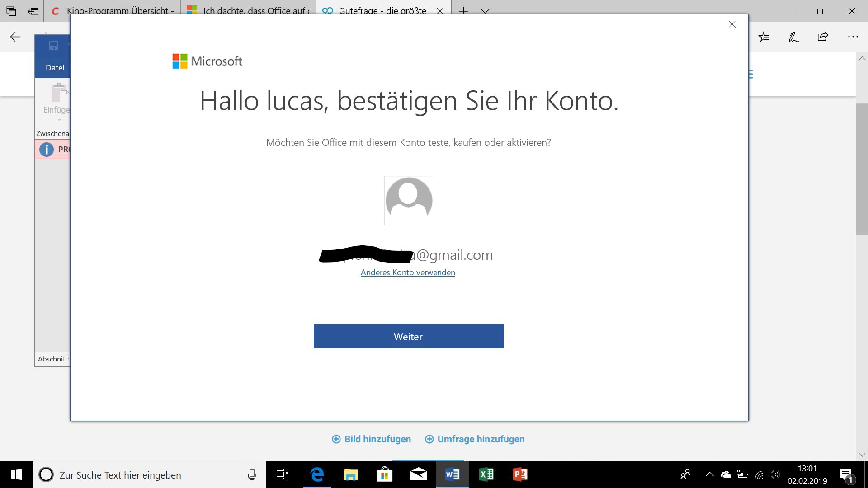The image size is (868, 488).
Task: Switch to the 'Ich dachte, dass Office' tab
Action: 248,11
